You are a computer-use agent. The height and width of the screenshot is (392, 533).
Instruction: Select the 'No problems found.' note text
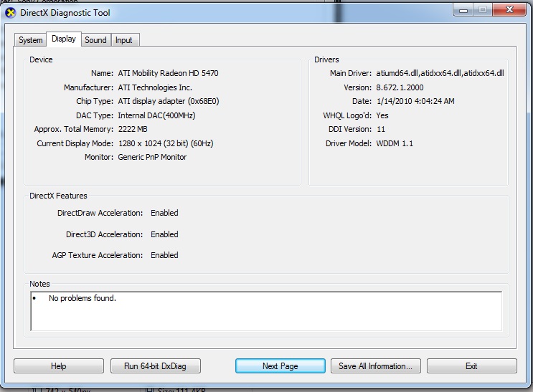82,298
